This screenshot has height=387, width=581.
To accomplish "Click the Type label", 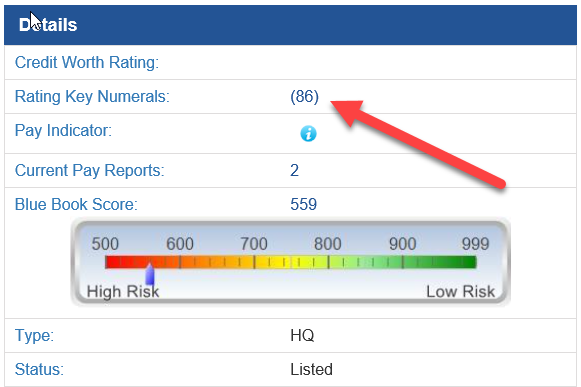I will click(x=34, y=335).
